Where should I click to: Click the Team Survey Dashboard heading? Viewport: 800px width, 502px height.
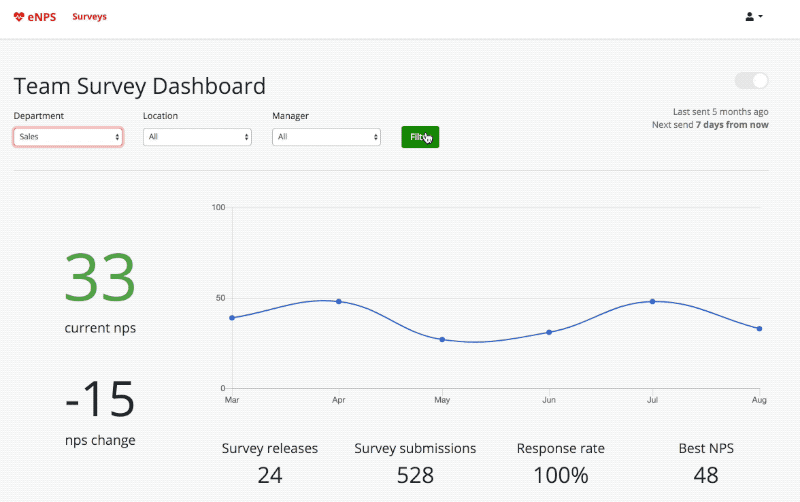[140, 86]
